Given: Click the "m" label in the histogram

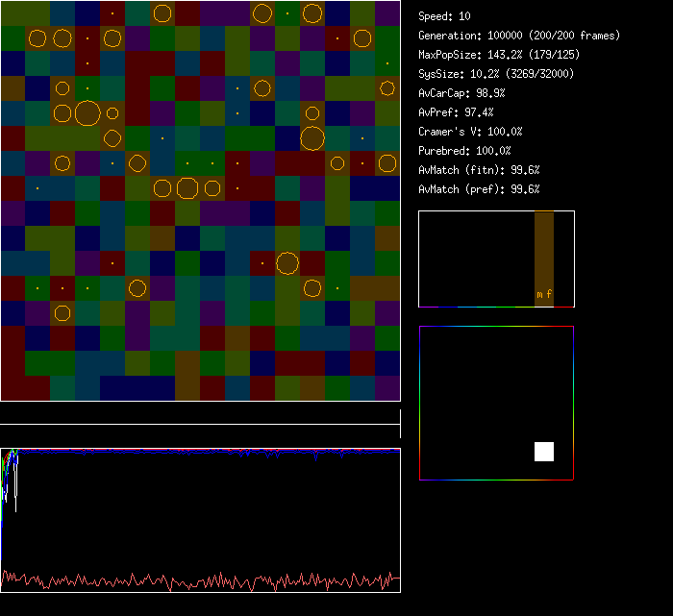Looking at the screenshot, I should 539,294.
